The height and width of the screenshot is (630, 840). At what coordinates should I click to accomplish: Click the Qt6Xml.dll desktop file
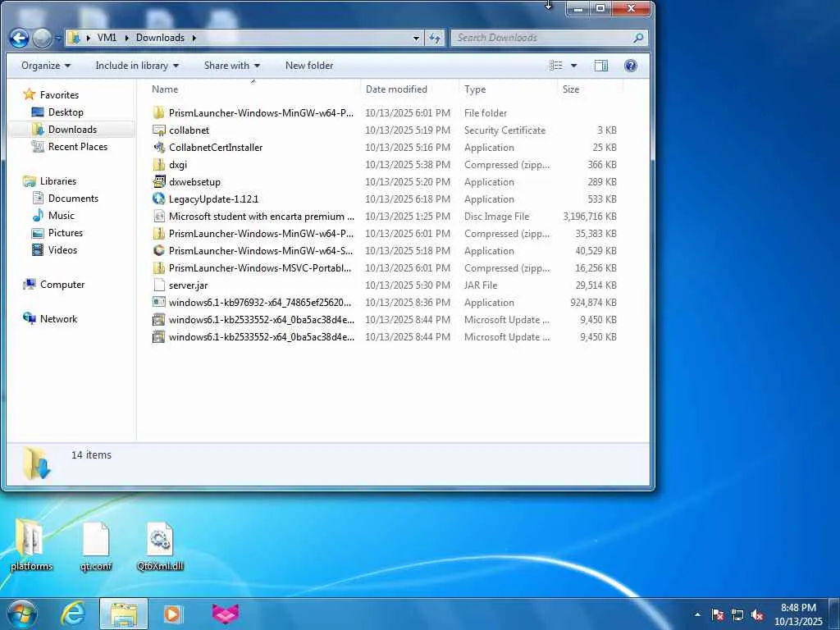pyautogui.click(x=160, y=546)
